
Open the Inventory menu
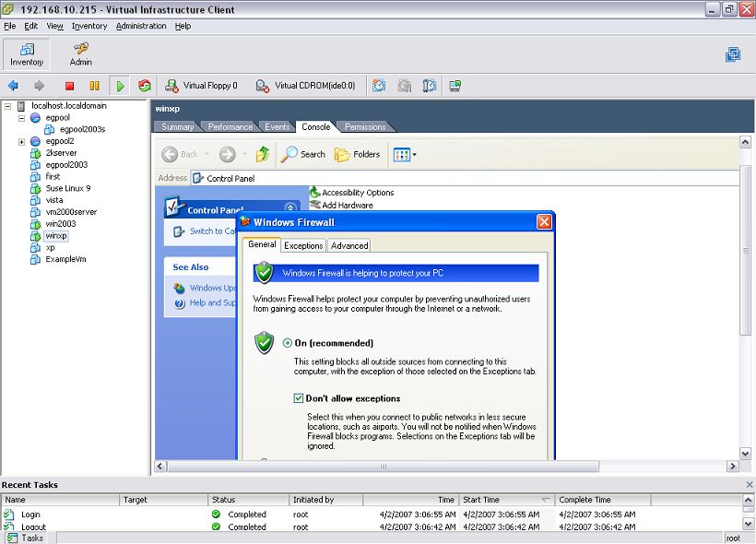89,26
